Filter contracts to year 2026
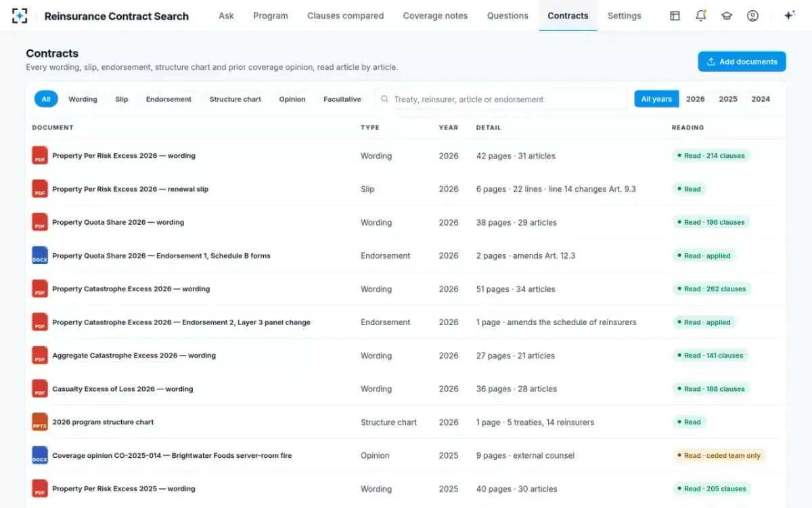812x508 pixels. [695, 99]
